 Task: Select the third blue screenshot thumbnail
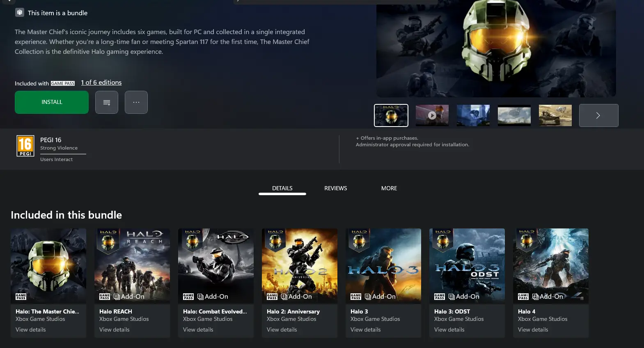pyautogui.click(x=473, y=115)
